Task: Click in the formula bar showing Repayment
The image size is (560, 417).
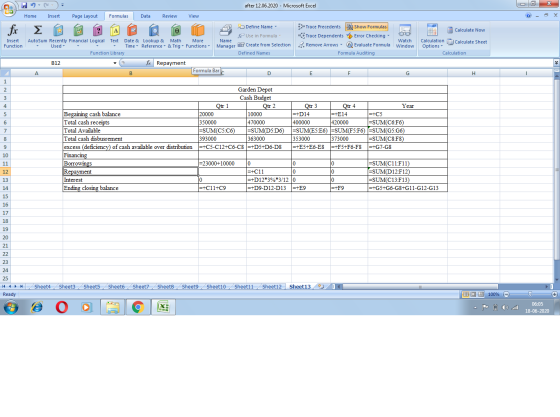Action: click(x=354, y=63)
